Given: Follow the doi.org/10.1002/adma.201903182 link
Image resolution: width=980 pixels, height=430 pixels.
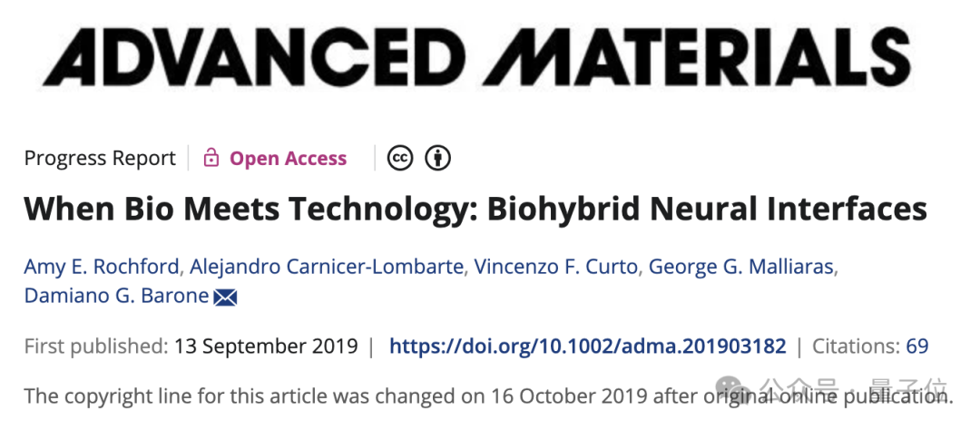Looking at the screenshot, I should coord(587,346).
